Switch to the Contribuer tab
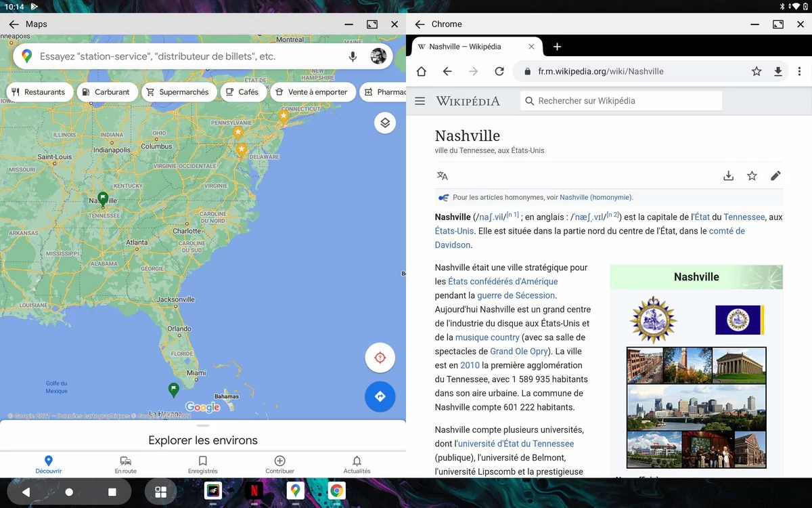 click(x=280, y=465)
